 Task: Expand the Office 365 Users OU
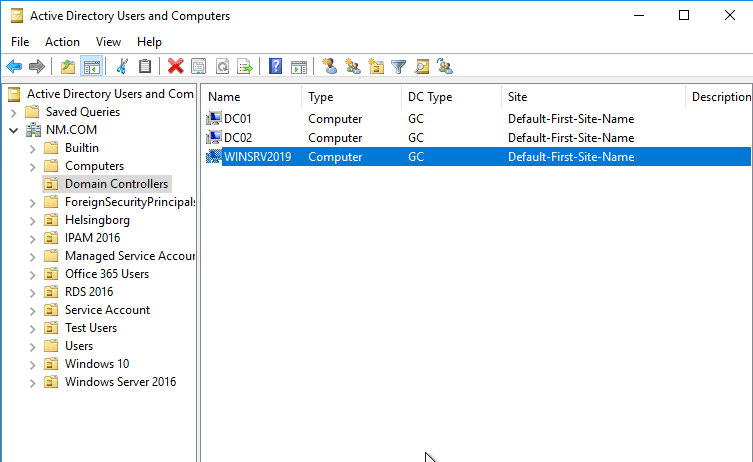[32, 275]
